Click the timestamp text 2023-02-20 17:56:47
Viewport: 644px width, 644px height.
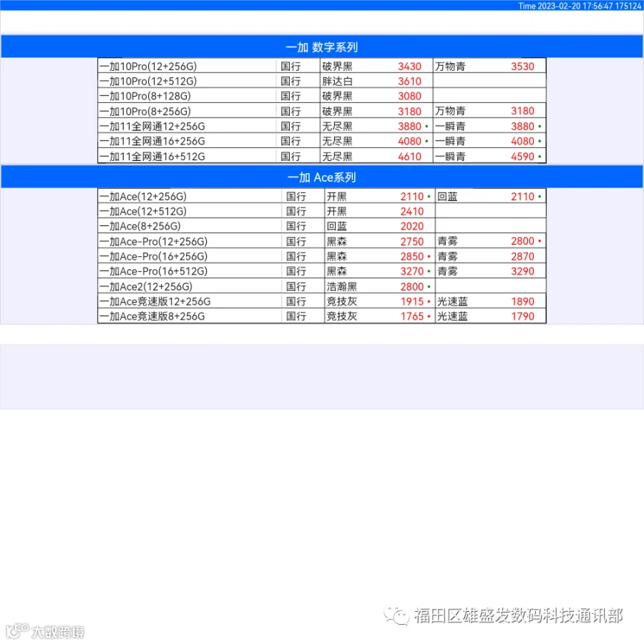575,6
